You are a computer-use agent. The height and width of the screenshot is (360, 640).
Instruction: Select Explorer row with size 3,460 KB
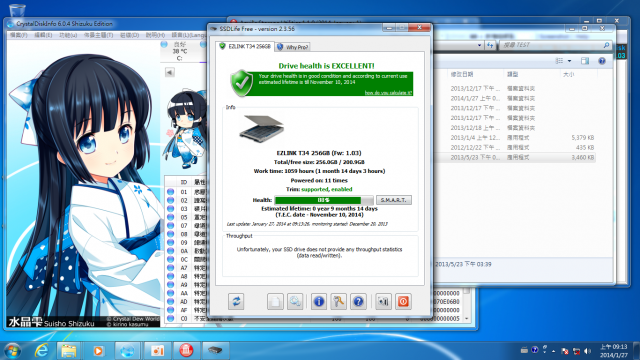(515, 157)
